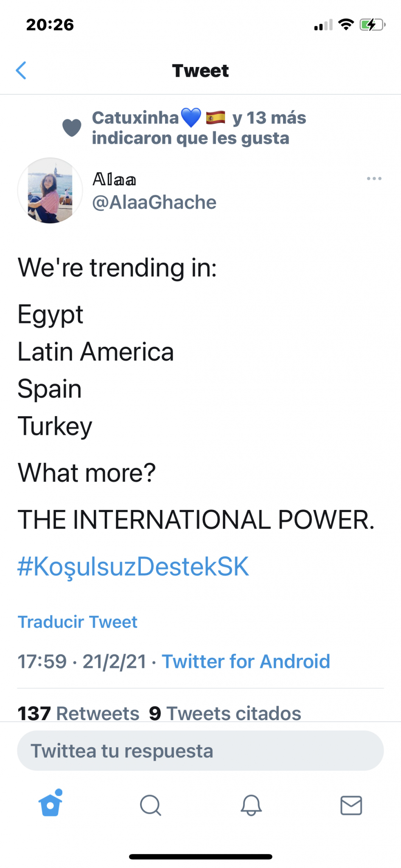
Task: View the 137 Retweets list
Action: tap(79, 713)
